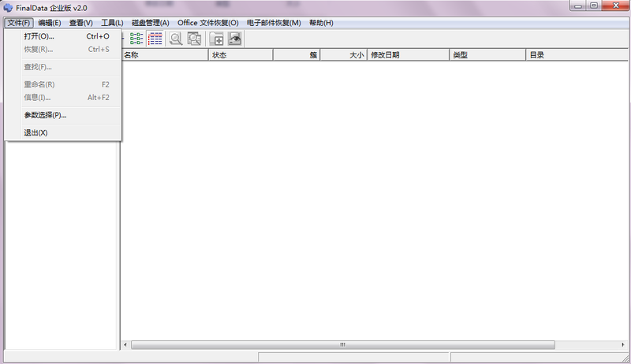Click the folder with plus icon
This screenshot has height=364, width=631.
[x=216, y=39]
